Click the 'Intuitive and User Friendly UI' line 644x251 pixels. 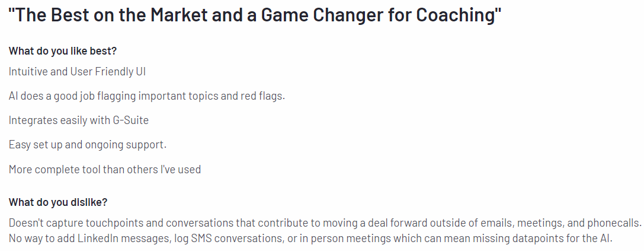77,72
